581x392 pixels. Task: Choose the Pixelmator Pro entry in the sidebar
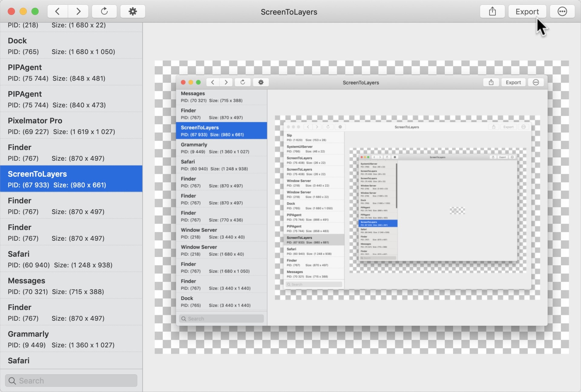[x=71, y=125]
